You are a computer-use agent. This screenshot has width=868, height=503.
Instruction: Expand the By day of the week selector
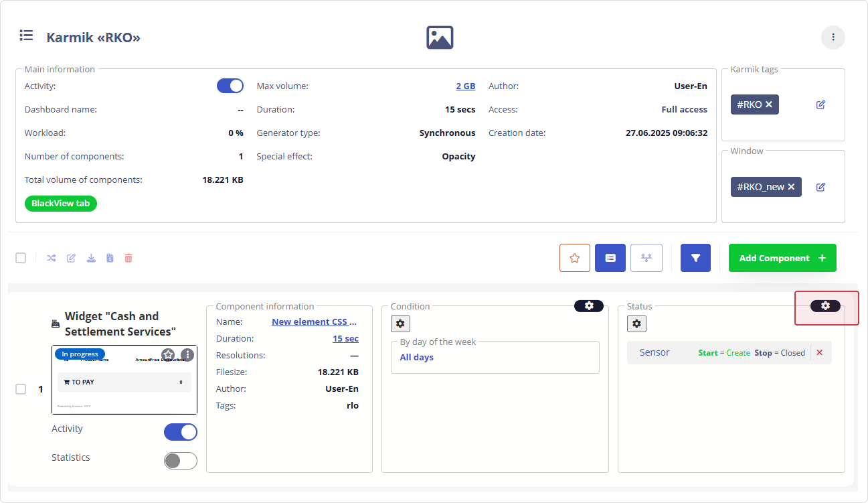pyautogui.click(x=495, y=357)
